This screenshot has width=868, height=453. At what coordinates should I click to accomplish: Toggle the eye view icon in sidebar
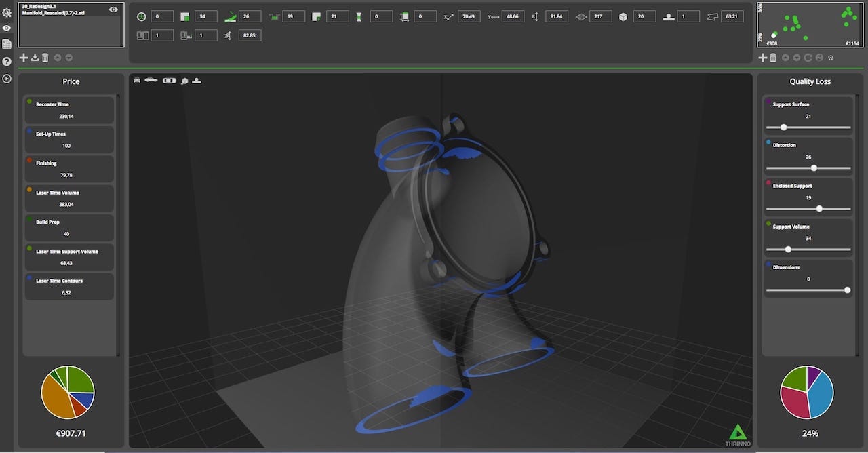coord(7,28)
